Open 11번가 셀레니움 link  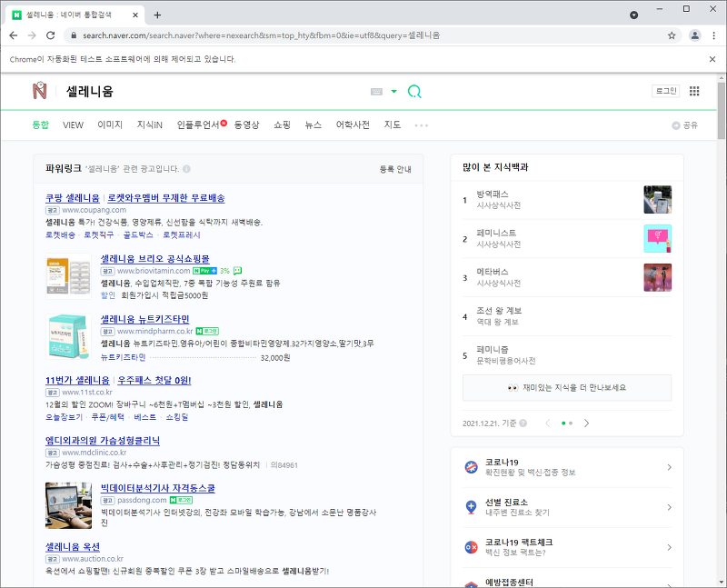coord(77,380)
